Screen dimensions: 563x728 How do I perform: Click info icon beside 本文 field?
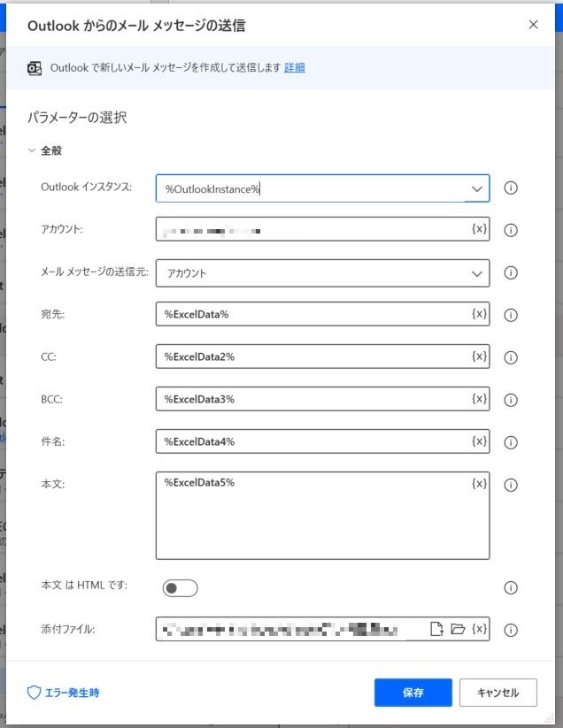pos(511,485)
